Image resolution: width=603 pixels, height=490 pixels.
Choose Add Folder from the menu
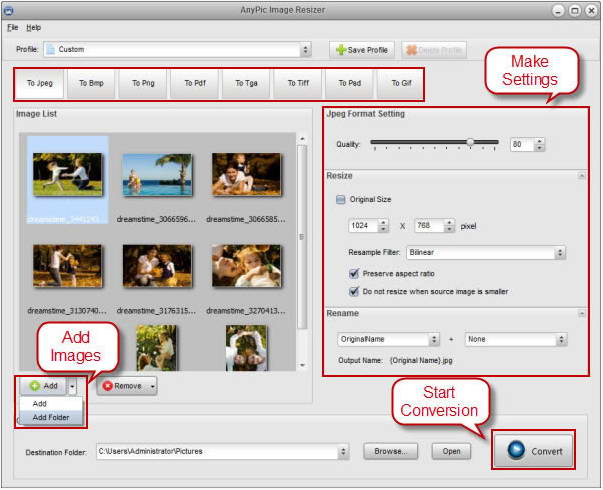pyautogui.click(x=51, y=417)
